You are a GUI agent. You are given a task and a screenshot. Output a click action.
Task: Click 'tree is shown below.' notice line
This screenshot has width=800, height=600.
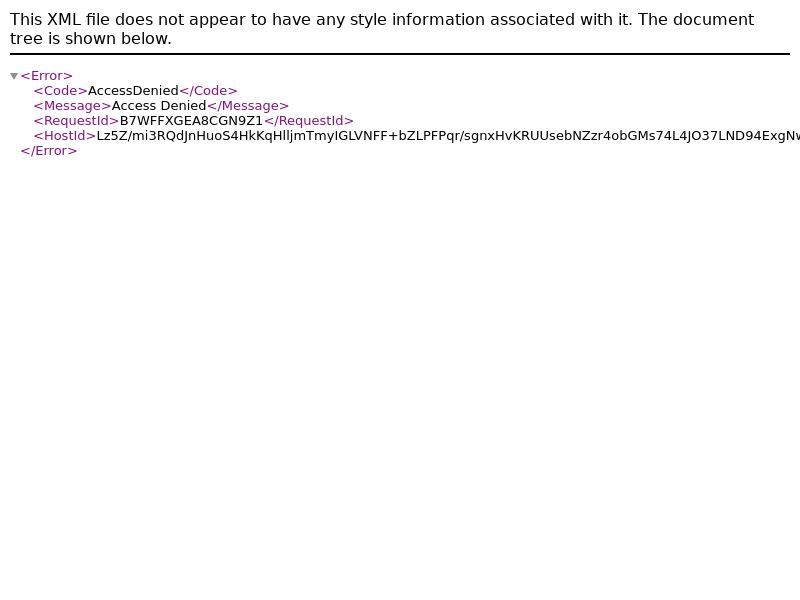91,38
